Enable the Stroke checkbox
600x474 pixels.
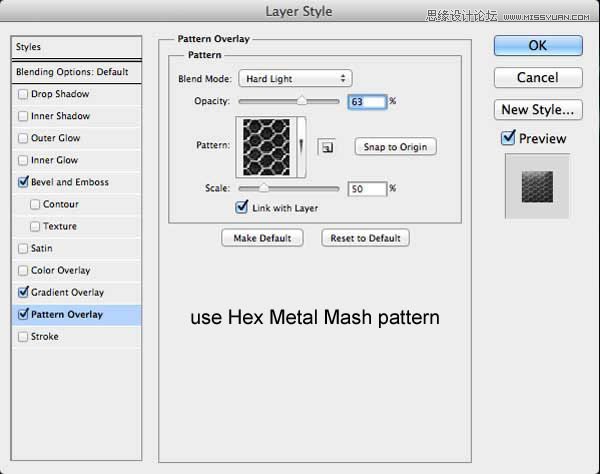23,337
